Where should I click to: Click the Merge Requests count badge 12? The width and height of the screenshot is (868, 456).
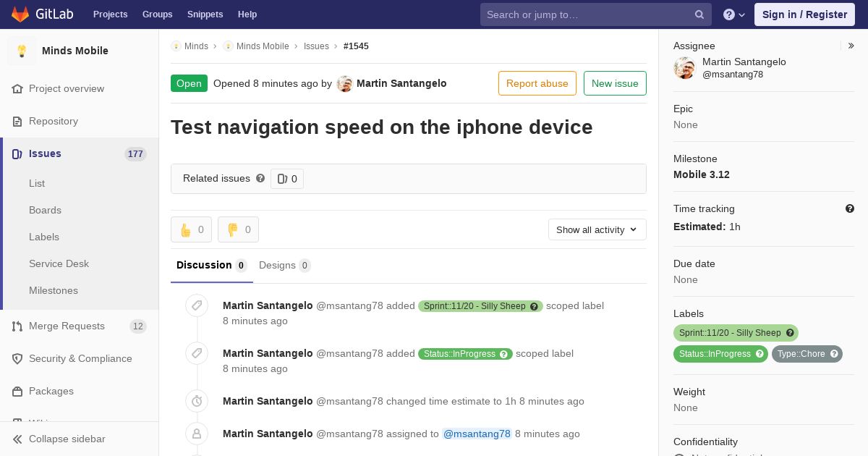[x=137, y=326]
